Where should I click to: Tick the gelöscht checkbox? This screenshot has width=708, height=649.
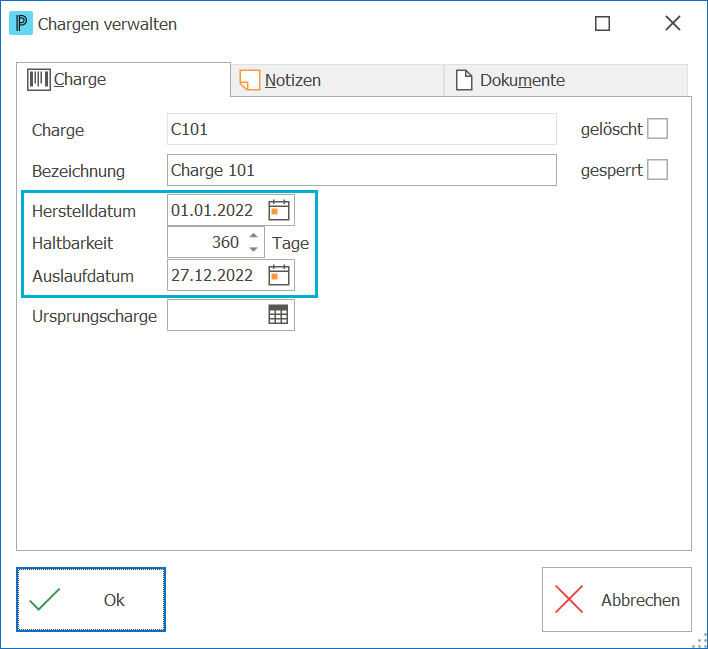click(657, 129)
